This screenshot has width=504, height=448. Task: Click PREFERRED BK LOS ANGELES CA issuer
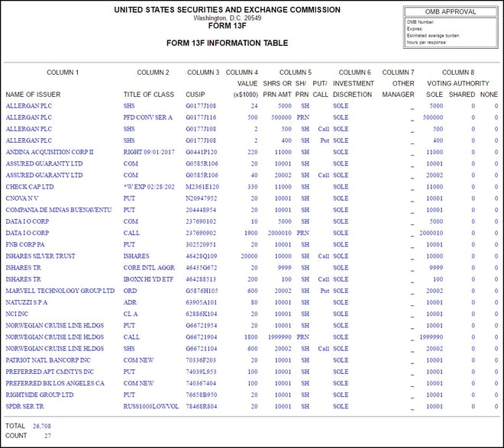click(55, 383)
